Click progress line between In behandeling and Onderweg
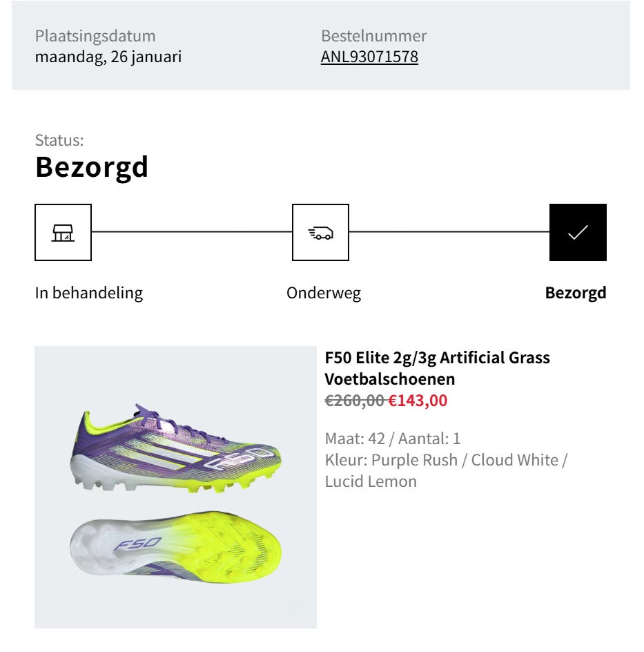 (192, 231)
